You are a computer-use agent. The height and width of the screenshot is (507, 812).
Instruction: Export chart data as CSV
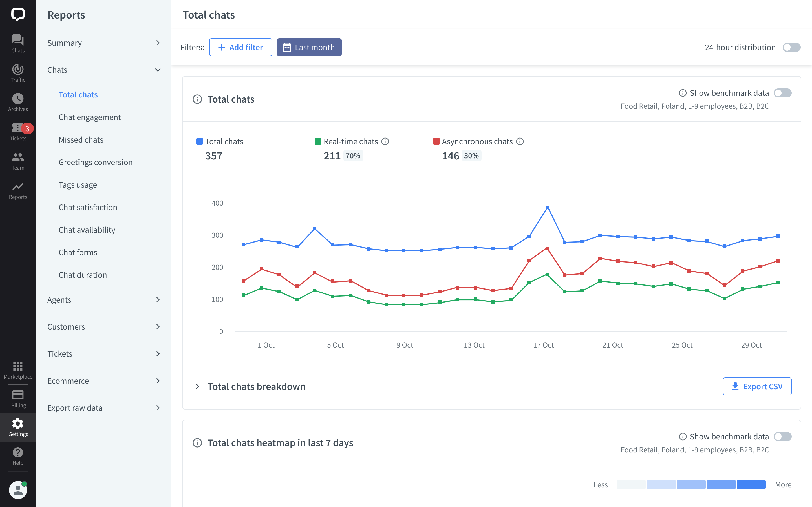(757, 386)
